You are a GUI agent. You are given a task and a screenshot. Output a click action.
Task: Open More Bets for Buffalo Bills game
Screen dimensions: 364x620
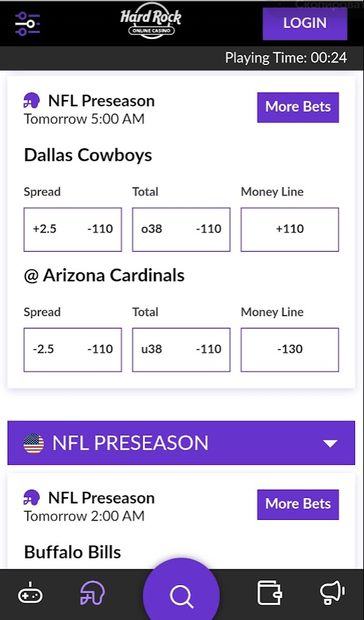tap(298, 504)
